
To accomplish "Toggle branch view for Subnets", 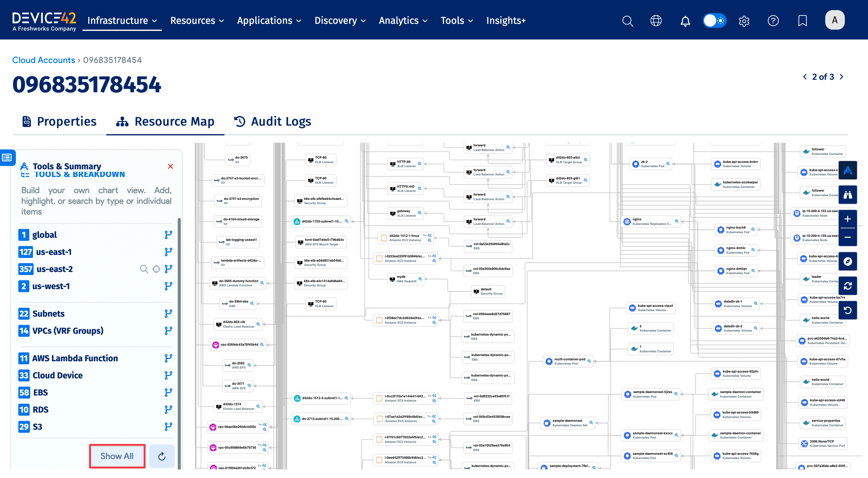I will (168, 314).
